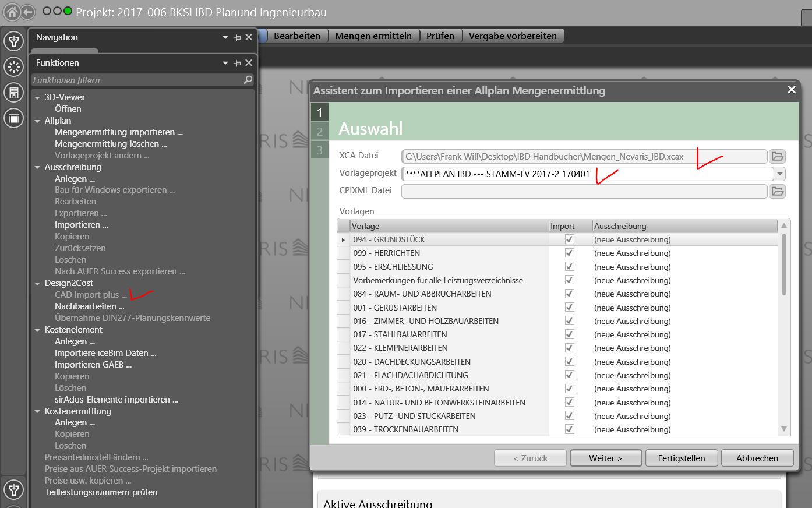
Task: Open the Vergabe vorbereiten tab
Action: [513, 36]
